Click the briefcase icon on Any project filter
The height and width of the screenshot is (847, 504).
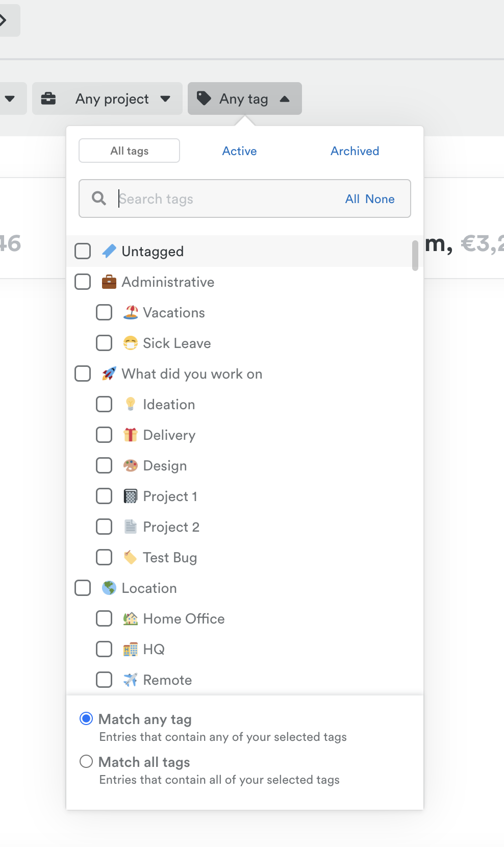point(48,98)
